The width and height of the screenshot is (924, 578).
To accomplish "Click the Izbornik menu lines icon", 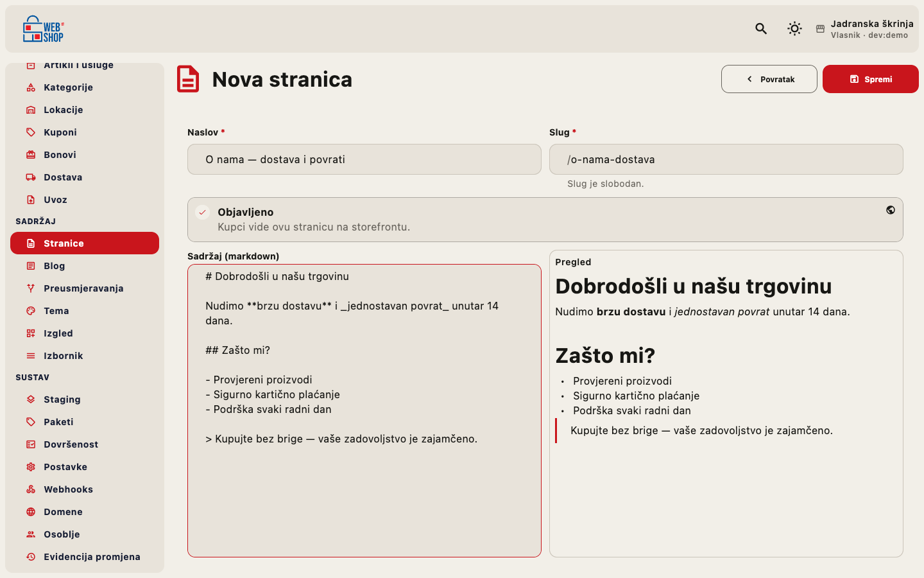I will pos(31,356).
